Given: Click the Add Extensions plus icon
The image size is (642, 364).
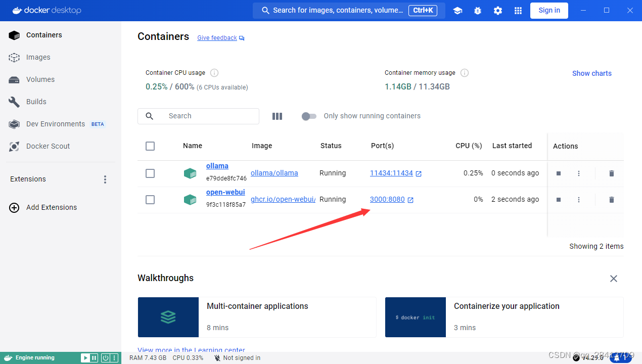Looking at the screenshot, I should point(14,207).
